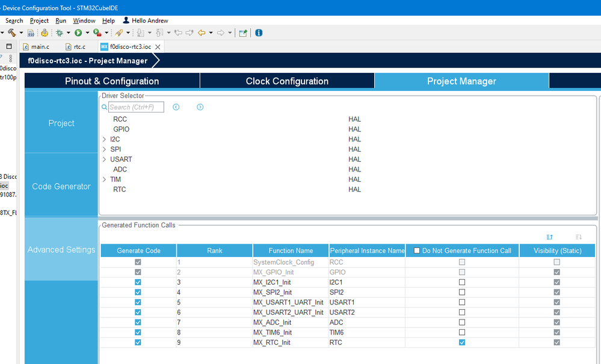Screen dimensions: 601x364
Task: Focus the Driver Selector search field
Action: tap(136, 107)
